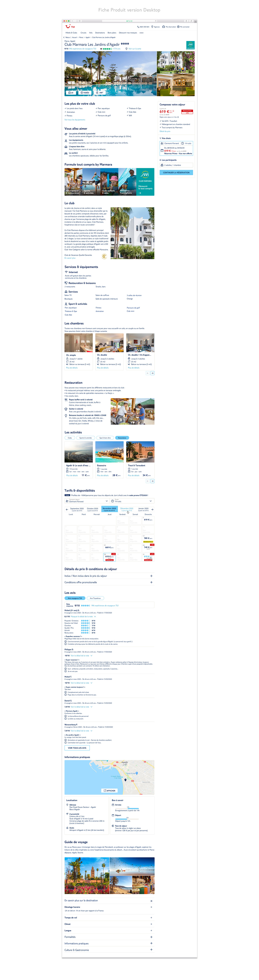259x980 pixels.
Task: Click En savoir plus link under Le club
Action: click(x=70, y=258)
